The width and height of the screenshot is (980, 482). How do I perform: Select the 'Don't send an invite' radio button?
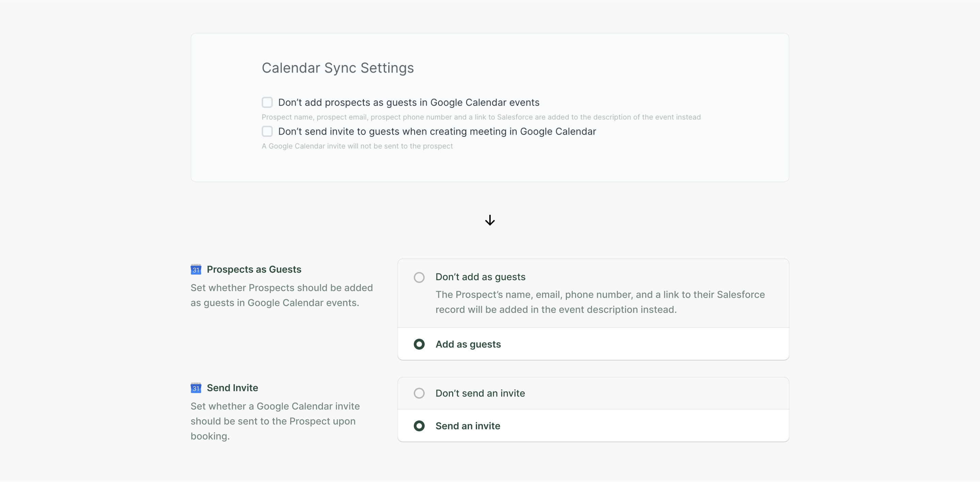(419, 393)
